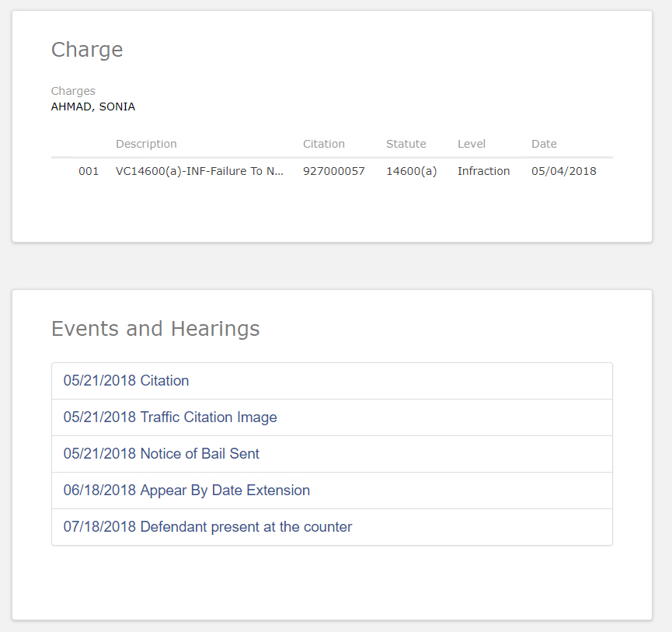Click the charge date 05/04/2018
The image size is (672, 632).
[x=563, y=171]
